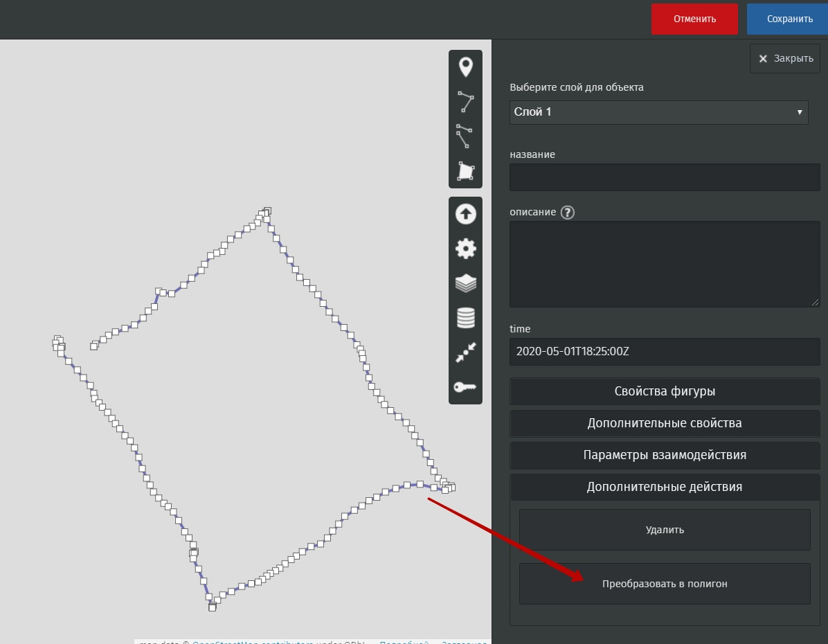Focus the название input field
The image size is (828, 644).
point(665,177)
